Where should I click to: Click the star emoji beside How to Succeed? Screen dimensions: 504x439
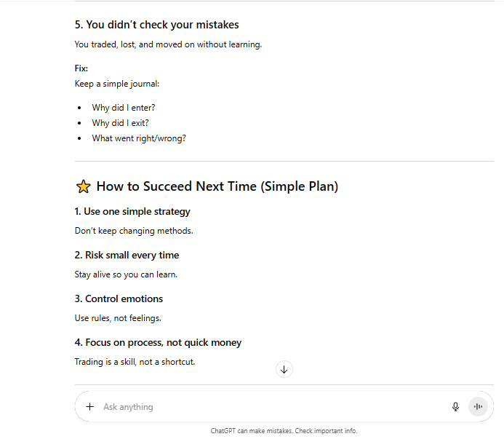click(83, 186)
